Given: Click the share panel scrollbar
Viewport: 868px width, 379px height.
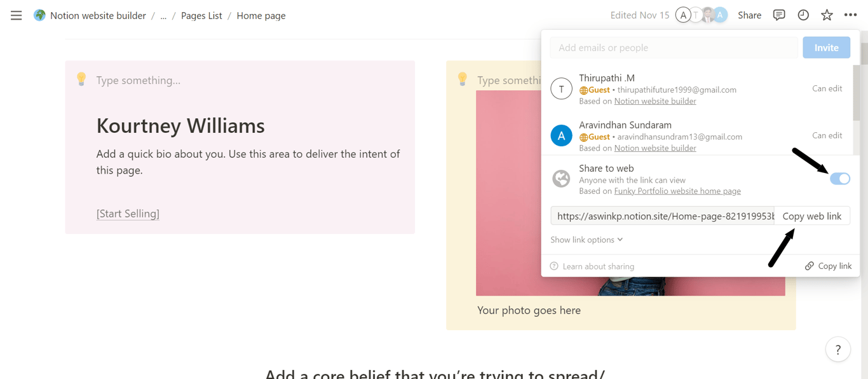Looking at the screenshot, I should [x=857, y=92].
